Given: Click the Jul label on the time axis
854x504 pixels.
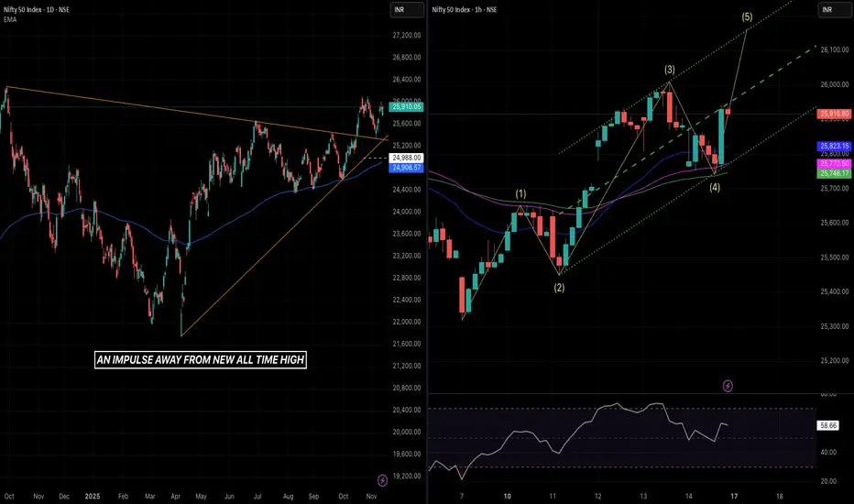Looking at the screenshot, I should (x=257, y=497).
